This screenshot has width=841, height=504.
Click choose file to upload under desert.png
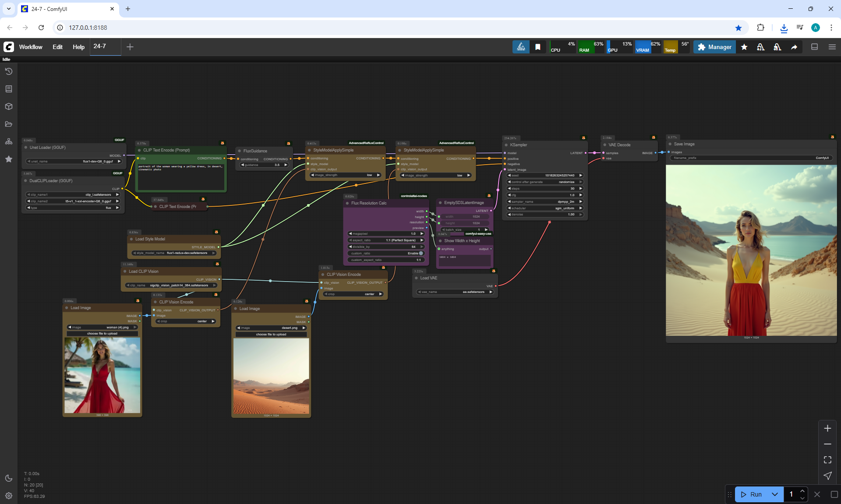(x=271, y=334)
